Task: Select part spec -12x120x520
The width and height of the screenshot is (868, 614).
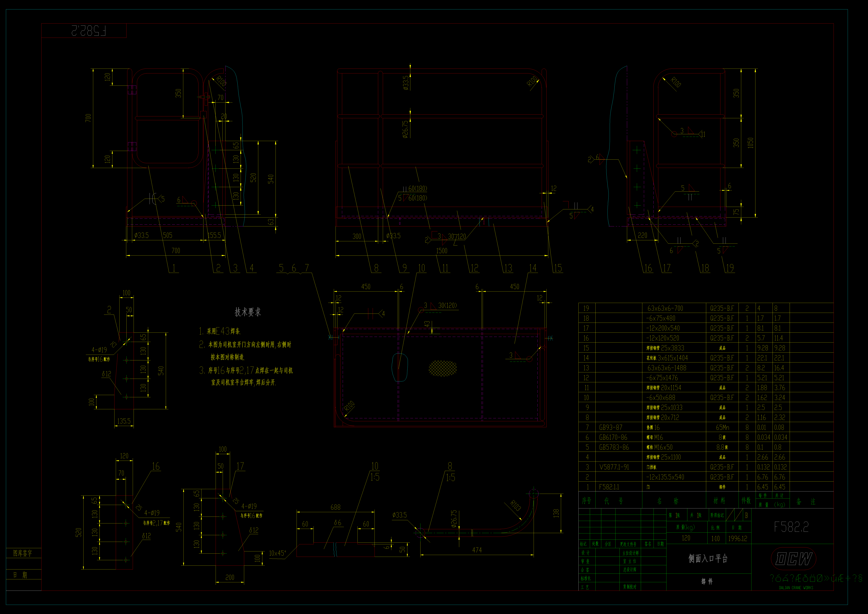Action: pyautogui.click(x=663, y=338)
